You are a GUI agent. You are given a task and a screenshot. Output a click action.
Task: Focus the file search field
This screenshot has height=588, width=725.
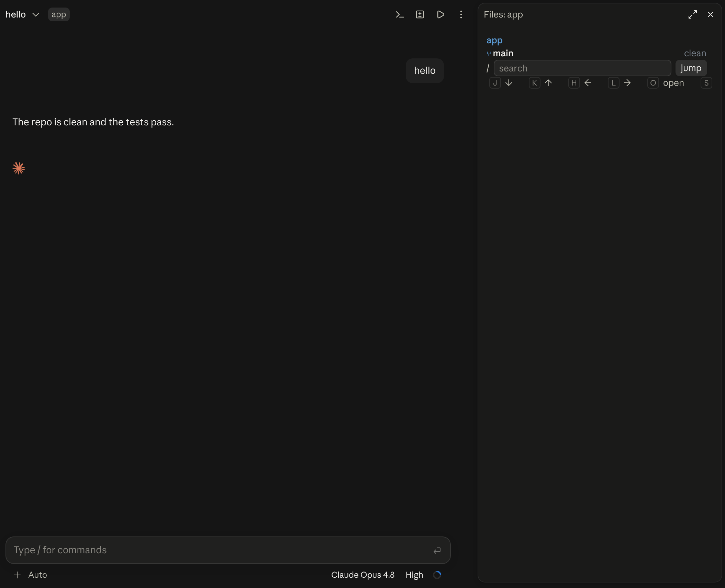click(582, 68)
